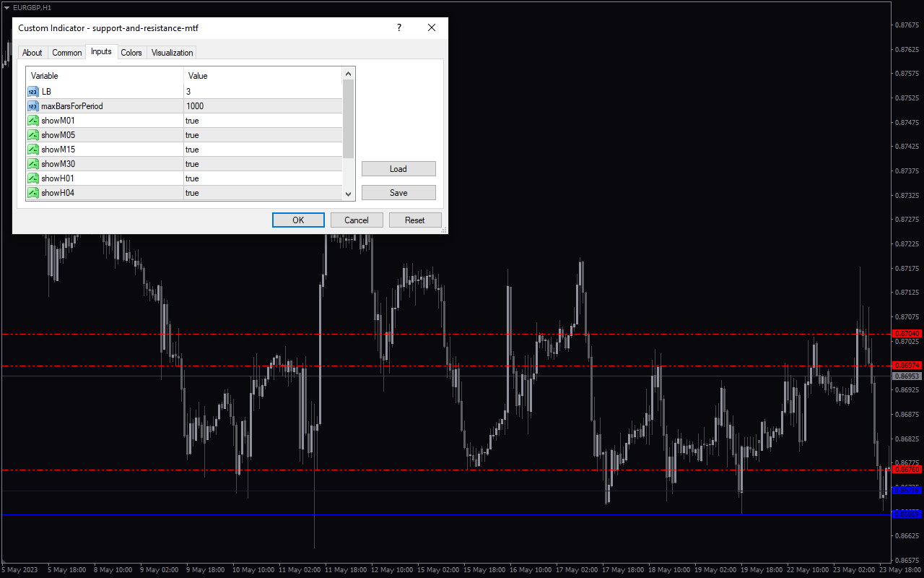Select showM01 value true cell

[x=263, y=121]
